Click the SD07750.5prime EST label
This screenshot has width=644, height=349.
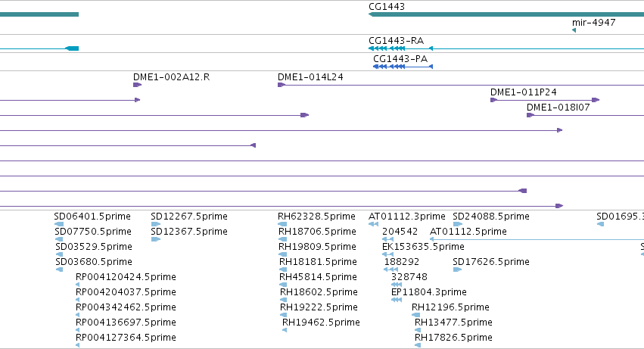[x=93, y=232]
